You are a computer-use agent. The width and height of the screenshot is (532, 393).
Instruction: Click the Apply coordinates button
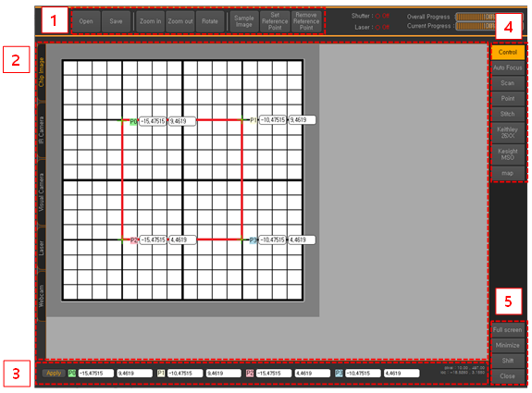(54, 374)
